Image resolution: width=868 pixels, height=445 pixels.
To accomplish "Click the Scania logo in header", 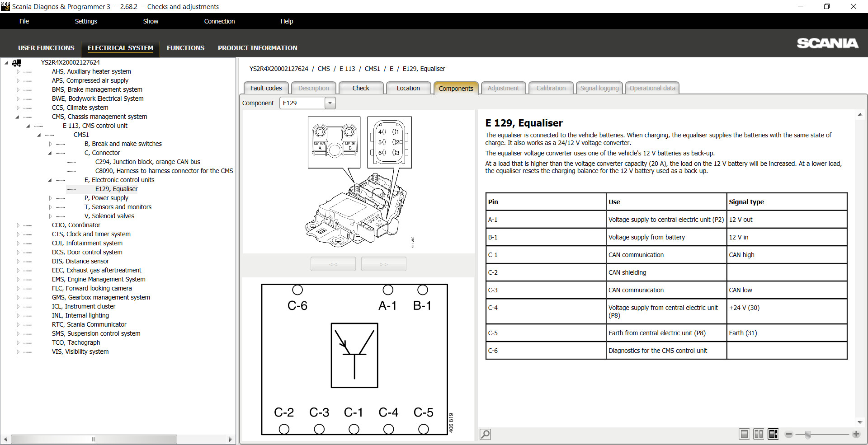I will pos(827,43).
